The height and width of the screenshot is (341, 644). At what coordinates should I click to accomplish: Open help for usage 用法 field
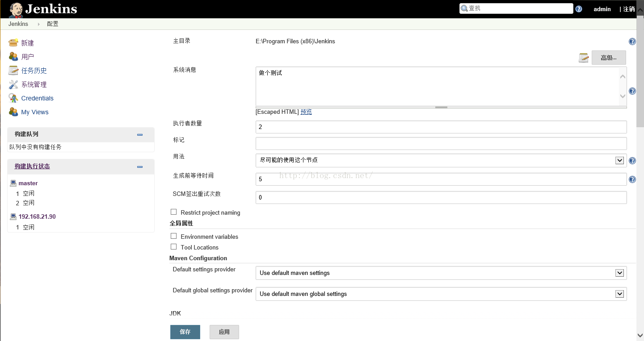click(632, 161)
